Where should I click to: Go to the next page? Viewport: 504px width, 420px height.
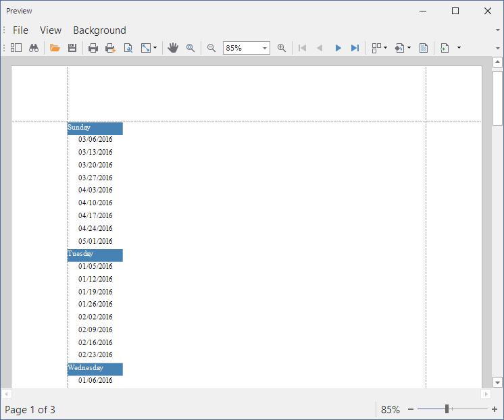pyautogui.click(x=338, y=48)
